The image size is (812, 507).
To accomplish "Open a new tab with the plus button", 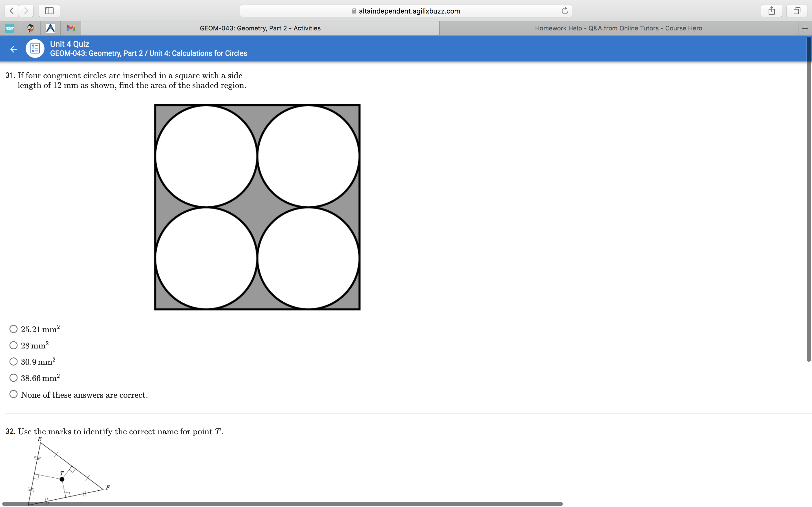I will pyautogui.click(x=805, y=28).
